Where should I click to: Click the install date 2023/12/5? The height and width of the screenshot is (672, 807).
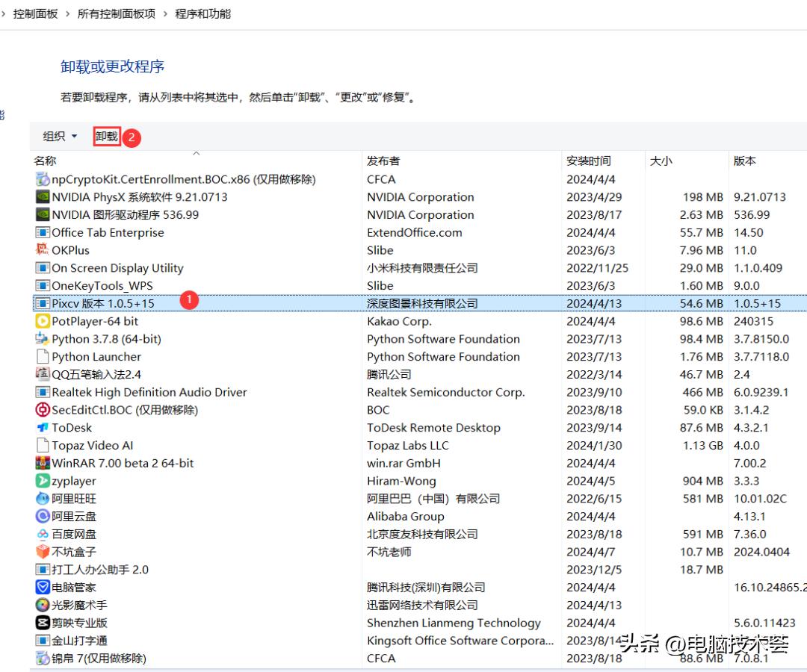pos(594,570)
